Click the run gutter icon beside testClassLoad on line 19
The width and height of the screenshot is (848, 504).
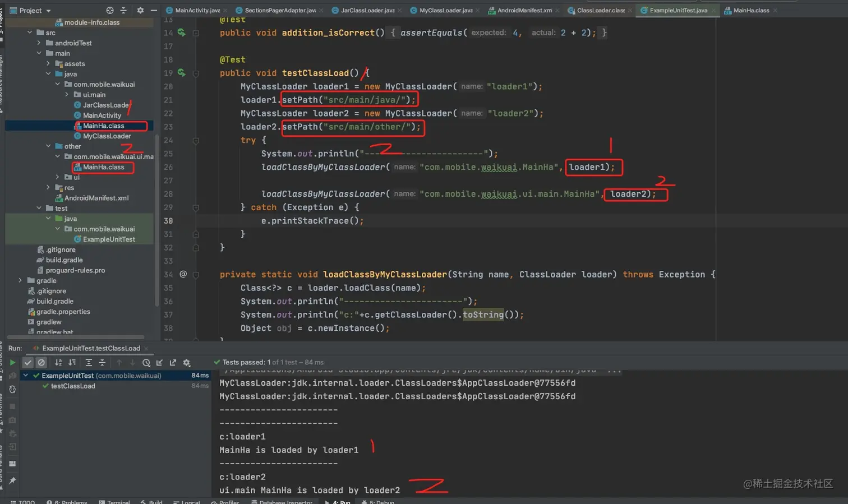[x=181, y=73]
